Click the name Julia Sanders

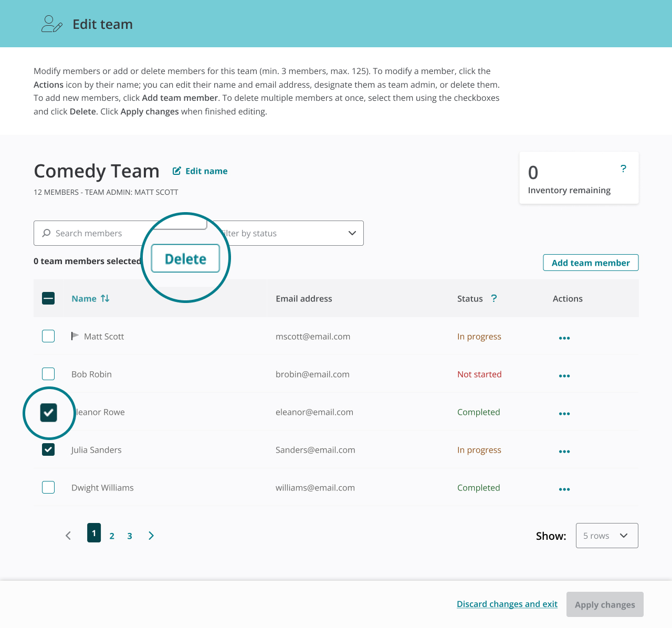tap(97, 450)
